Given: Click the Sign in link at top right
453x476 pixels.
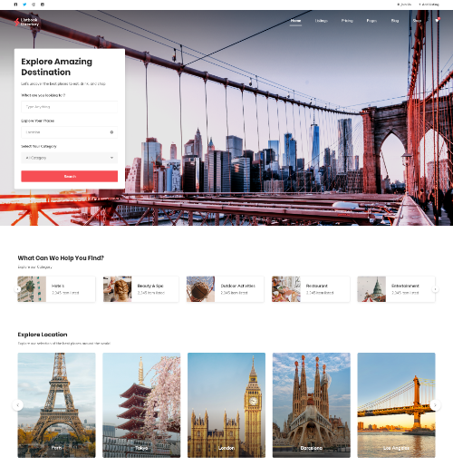Looking at the screenshot, I should [404, 5].
